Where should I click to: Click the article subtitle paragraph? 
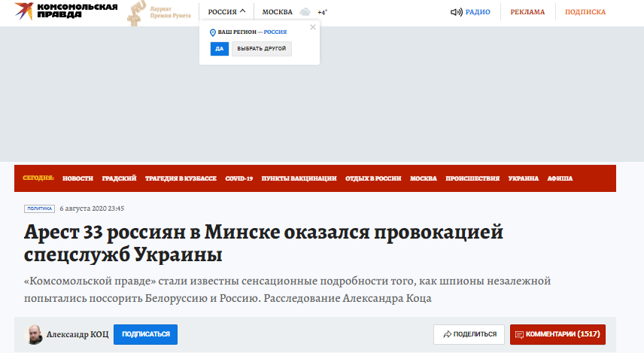pos(287,289)
